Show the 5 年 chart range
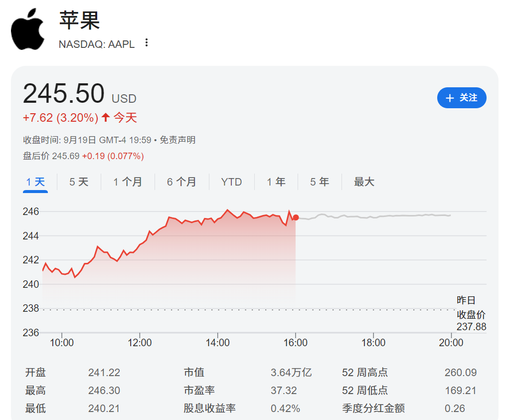The image size is (509, 420). (x=320, y=182)
